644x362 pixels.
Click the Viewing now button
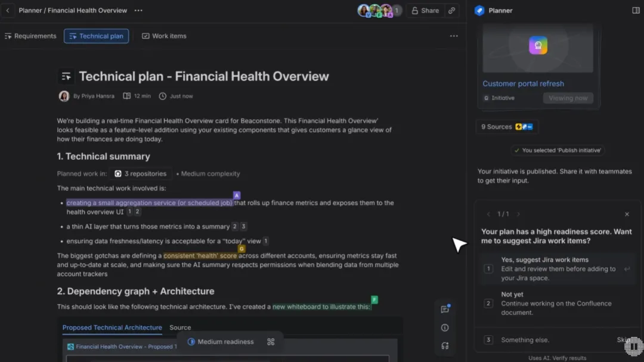click(x=568, y=98)
